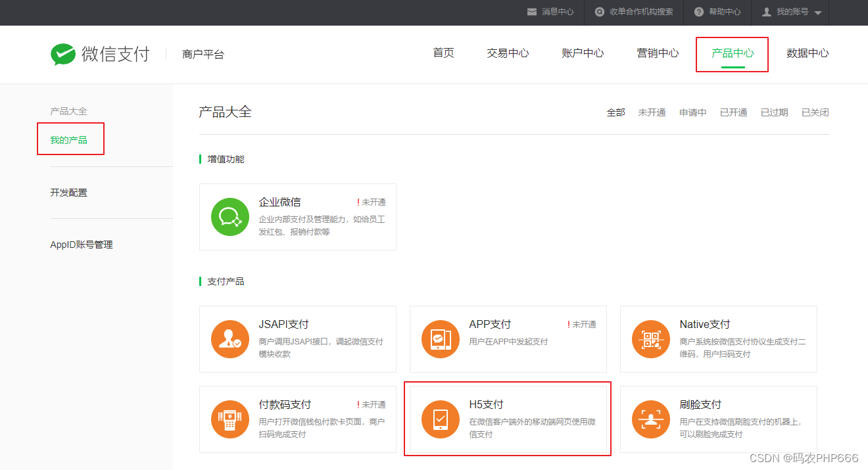The image size is (868, 470).
Task: Open 消息中心 via the envelope icon
Action: tap(531, 11)
